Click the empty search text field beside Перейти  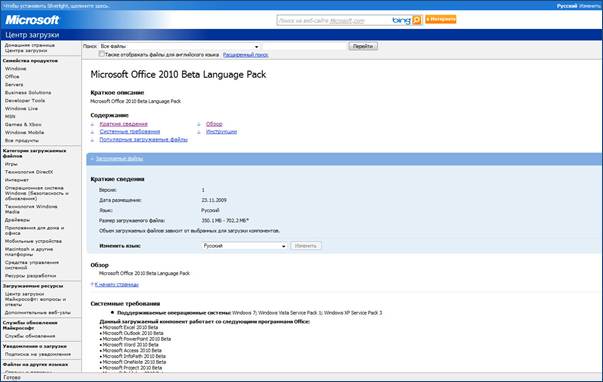[304, 46]
